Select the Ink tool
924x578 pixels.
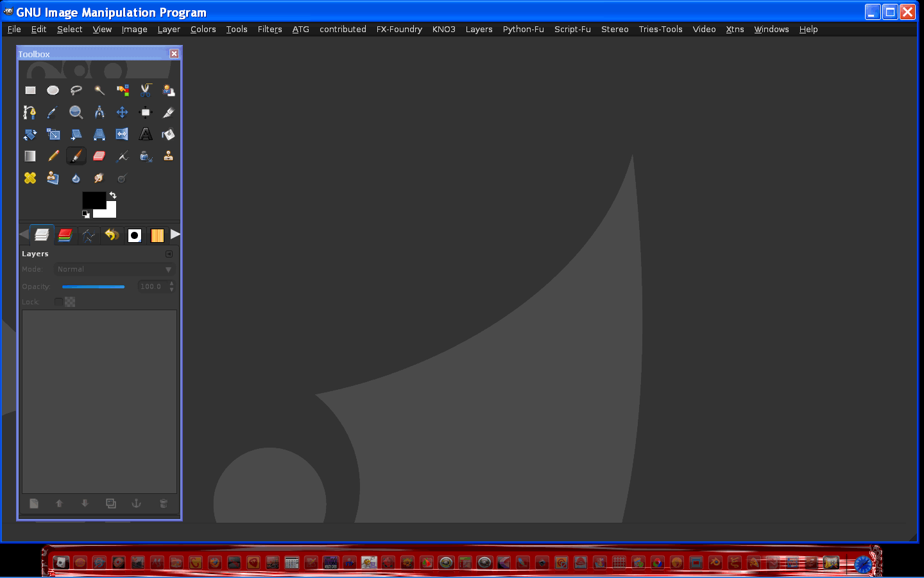click(146, 156)
